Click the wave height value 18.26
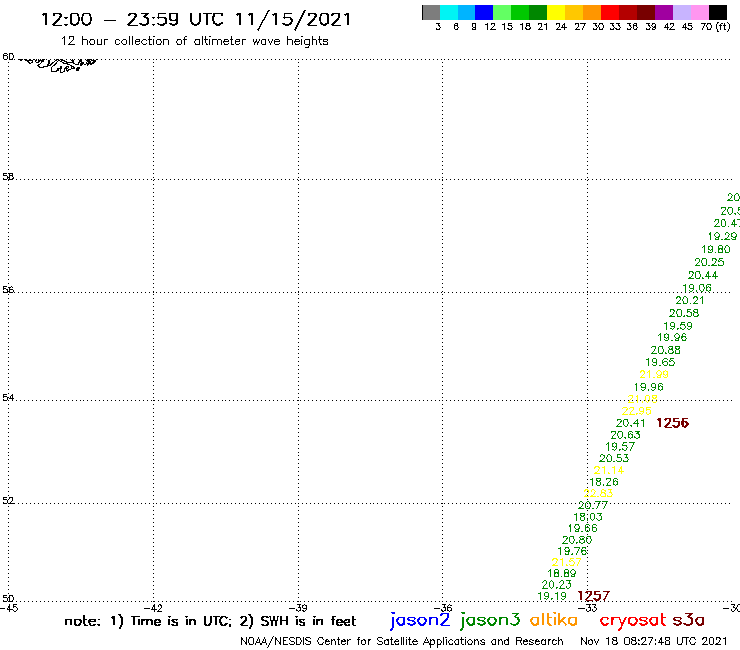The width and height of the screenshot is (740, 650). pyautogui.click(x=604, y=482)
